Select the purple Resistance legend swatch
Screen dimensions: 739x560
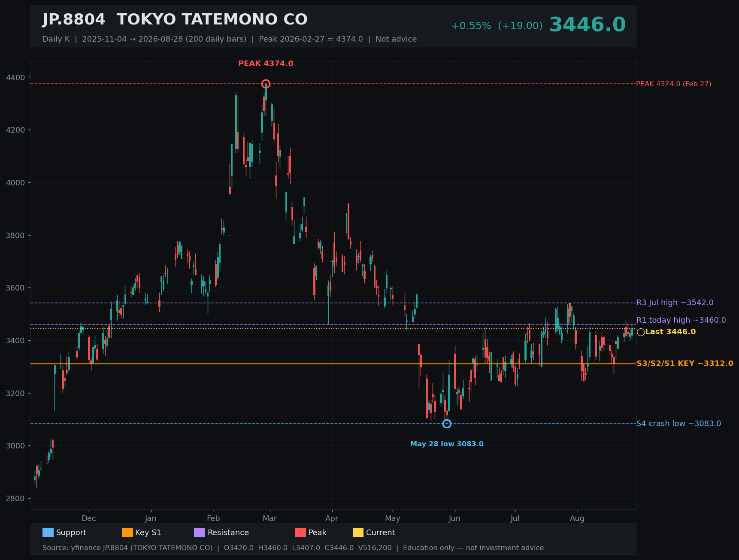pos(200,533)
